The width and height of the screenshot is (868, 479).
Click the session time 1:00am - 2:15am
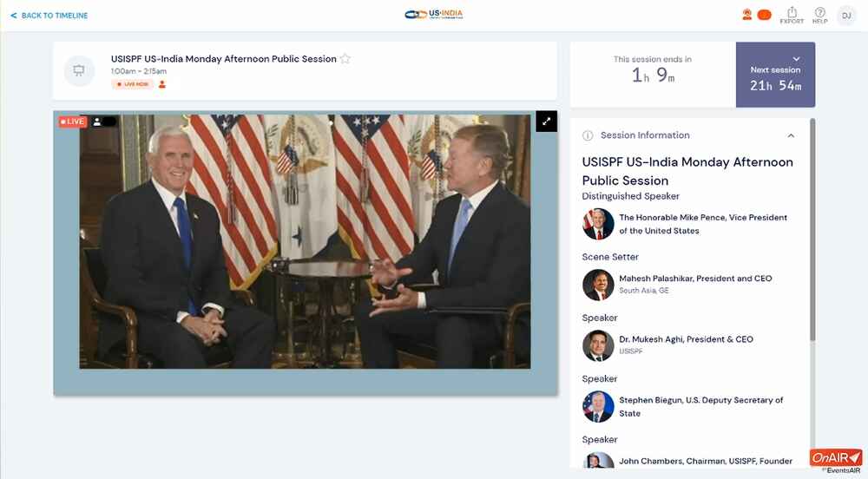click(x=138, y=71)
